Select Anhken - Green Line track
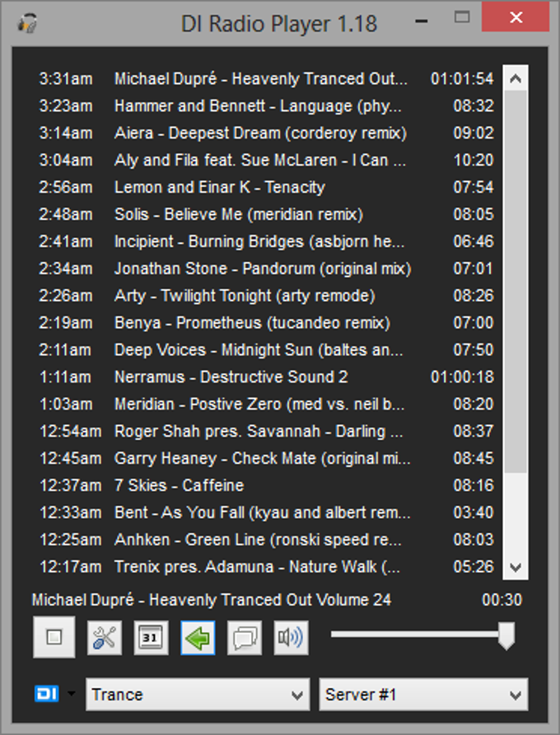The width and height of the screenshot is (560, 735). [x=266, y=540]
